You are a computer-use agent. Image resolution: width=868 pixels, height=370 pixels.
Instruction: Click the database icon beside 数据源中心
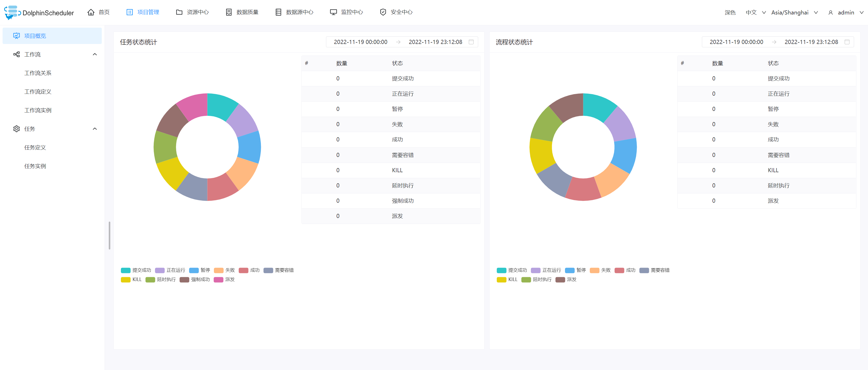point(278,12)
